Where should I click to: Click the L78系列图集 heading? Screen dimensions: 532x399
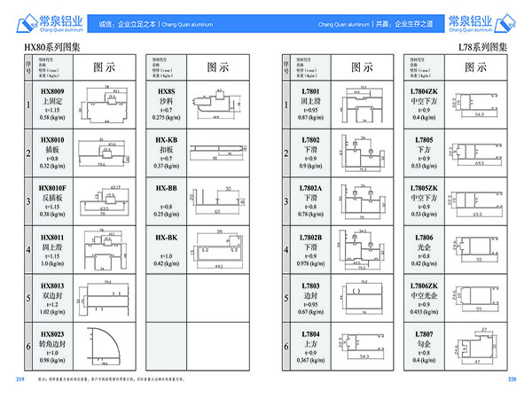[x=483, y=47]
